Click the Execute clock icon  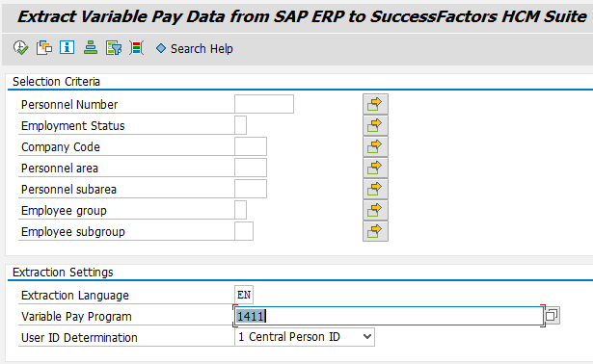(x=20, y=48)
